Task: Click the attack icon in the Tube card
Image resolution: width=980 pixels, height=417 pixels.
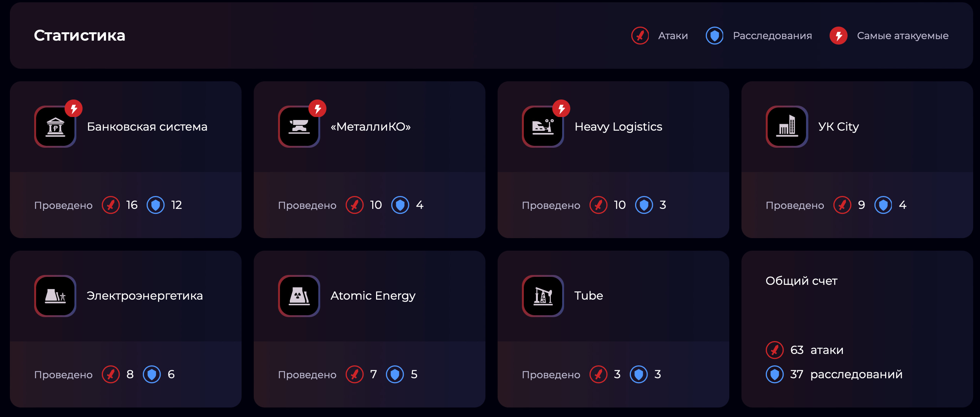Action: pyautogui.click(x=598, y=374)
